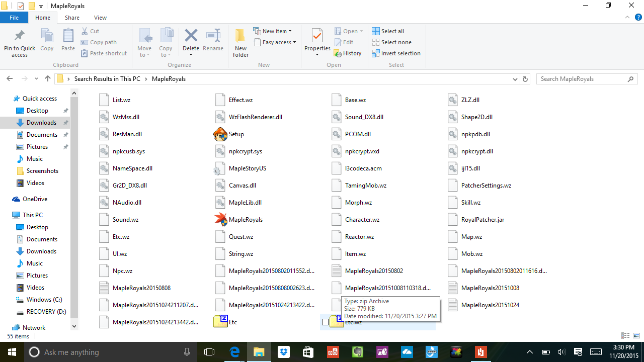
Task: Open the View ribbon tab
Action: 100,18
